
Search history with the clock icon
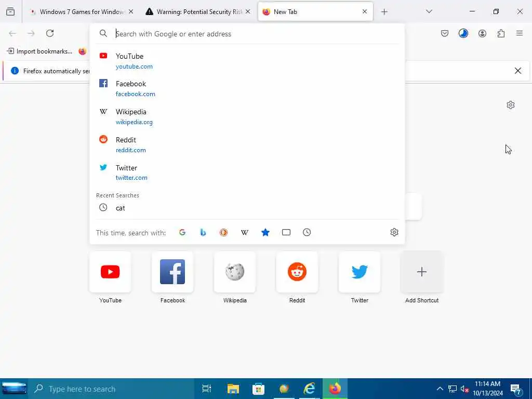pos(307,232)
